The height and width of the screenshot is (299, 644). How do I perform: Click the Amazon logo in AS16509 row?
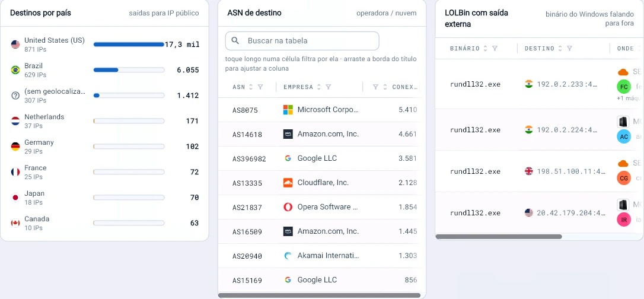(288, 231)
